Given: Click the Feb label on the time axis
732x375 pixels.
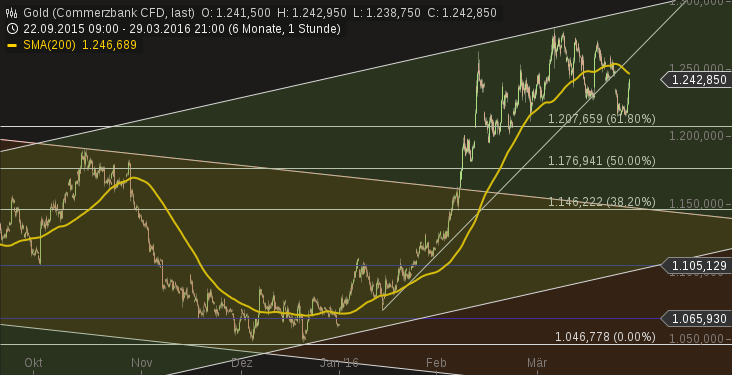Looking at the screenshot, I should [436, 363].
